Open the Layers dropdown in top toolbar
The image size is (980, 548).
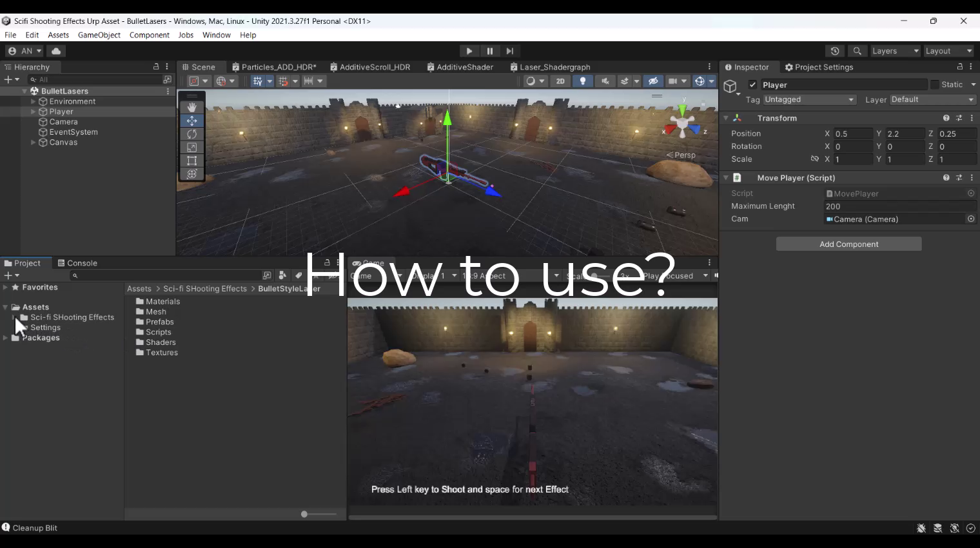(895, 51)
